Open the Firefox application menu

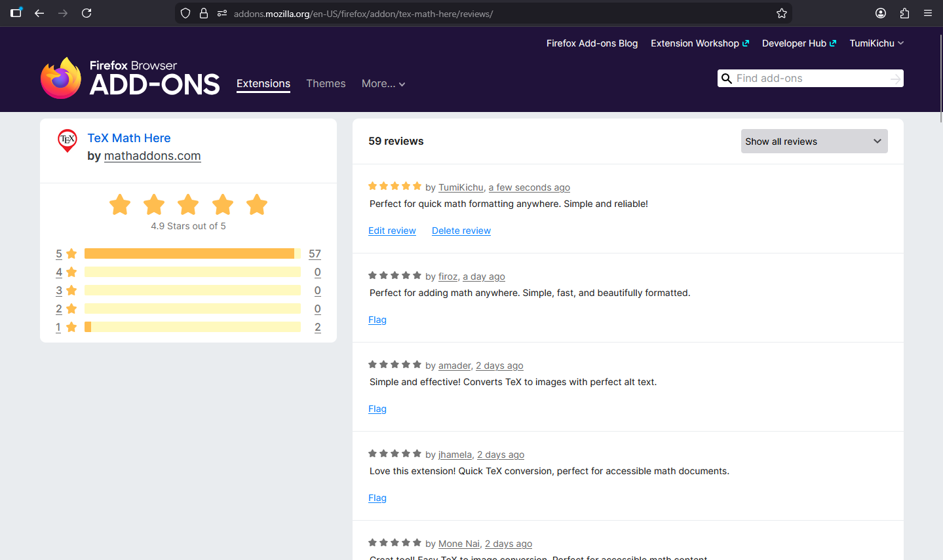[x=928, y=13]
